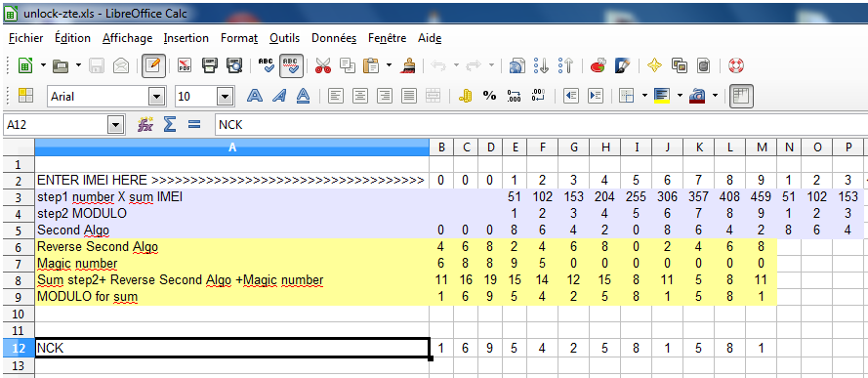Select the row 12 header
This screenshot has height=378, width=868.
pyautogui.click(x=18, y=348)
